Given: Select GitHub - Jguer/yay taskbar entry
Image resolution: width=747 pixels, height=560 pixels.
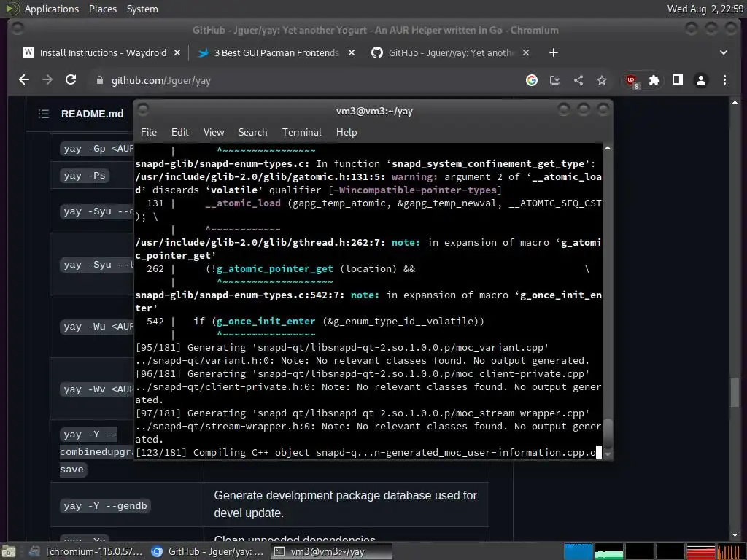Looking at the screenshot, I should pyautogui.click(x=208, y=551).
